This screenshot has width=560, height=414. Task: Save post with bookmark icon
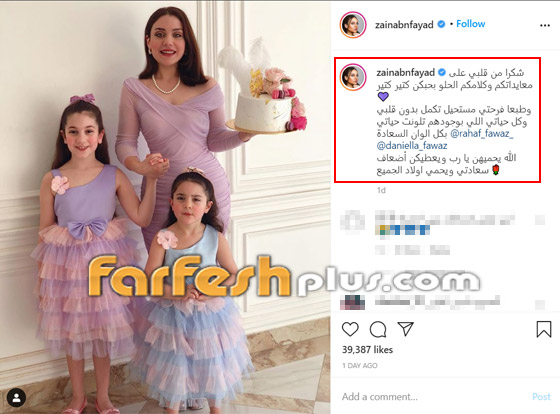tap(544, 329)
